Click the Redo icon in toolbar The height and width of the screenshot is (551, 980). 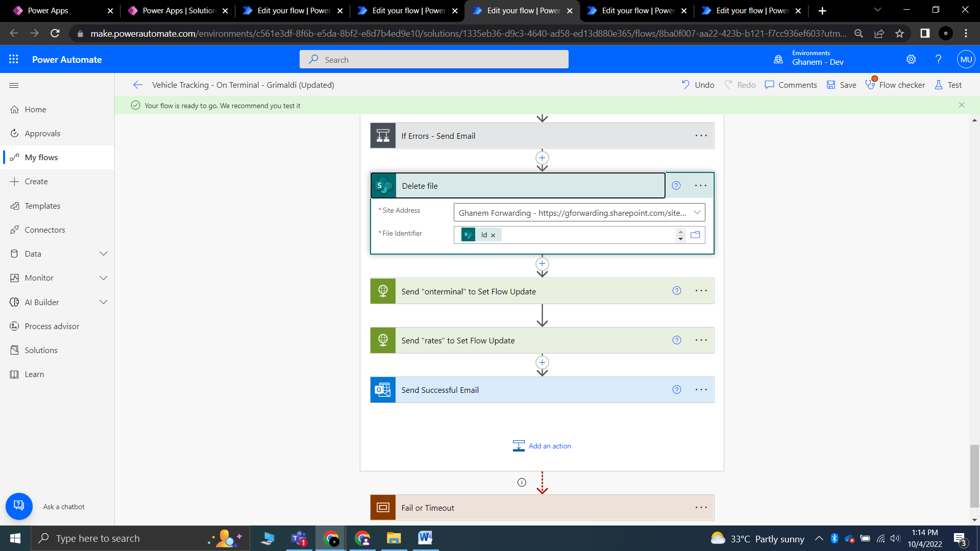click(728, 84)
